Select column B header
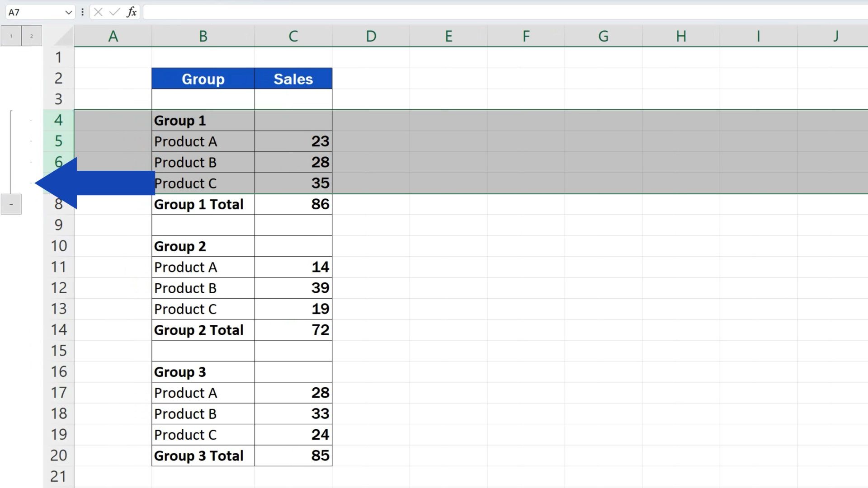Viewport: 868px width, 488px height. (x=203, y=36)
